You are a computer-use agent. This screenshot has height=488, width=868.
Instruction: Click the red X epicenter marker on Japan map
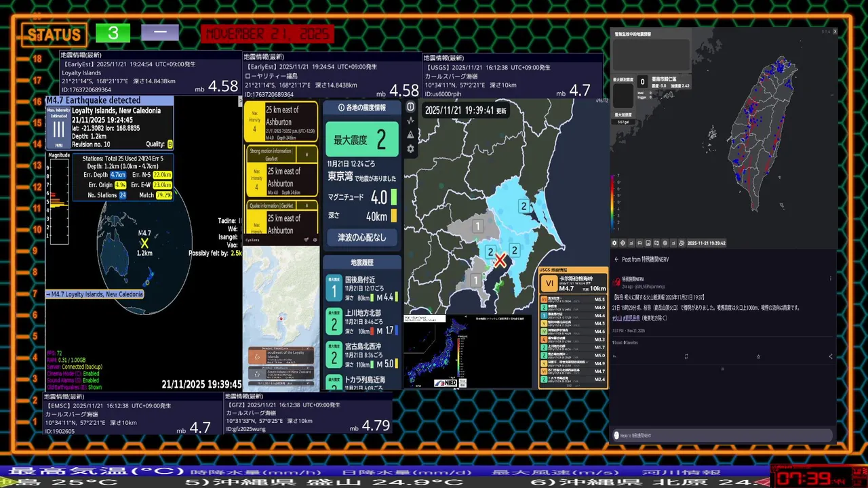point(500,260)
